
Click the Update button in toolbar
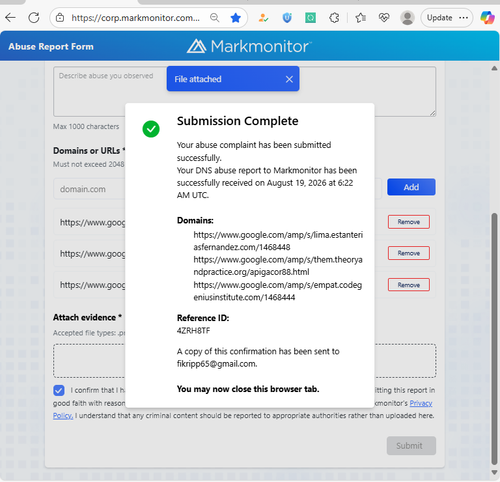coord(439,18)
